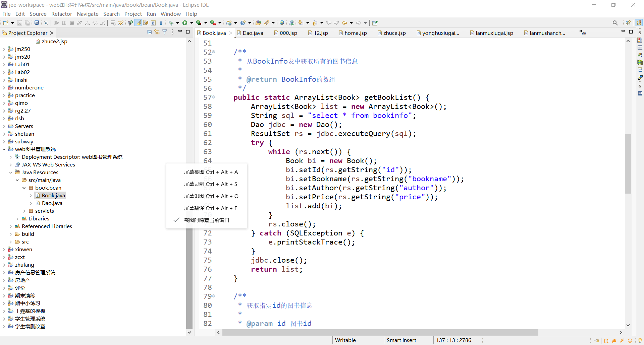The image size is (644, 345).
Task: Switch to the zhuce.jsp tab
Action: 392,33
